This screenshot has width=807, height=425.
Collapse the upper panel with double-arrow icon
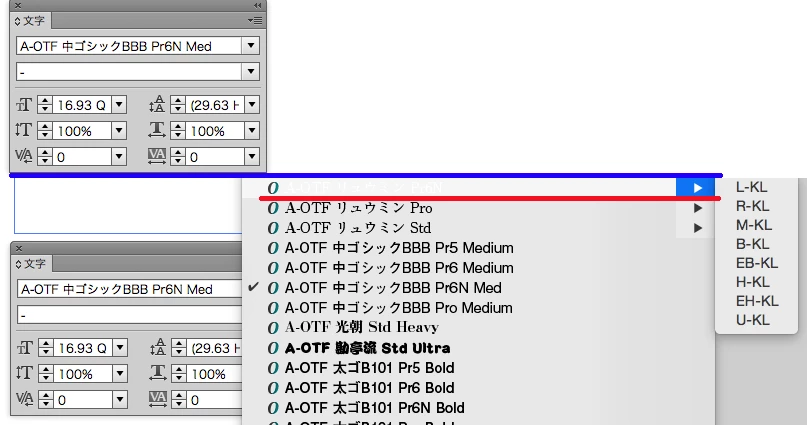258,5
